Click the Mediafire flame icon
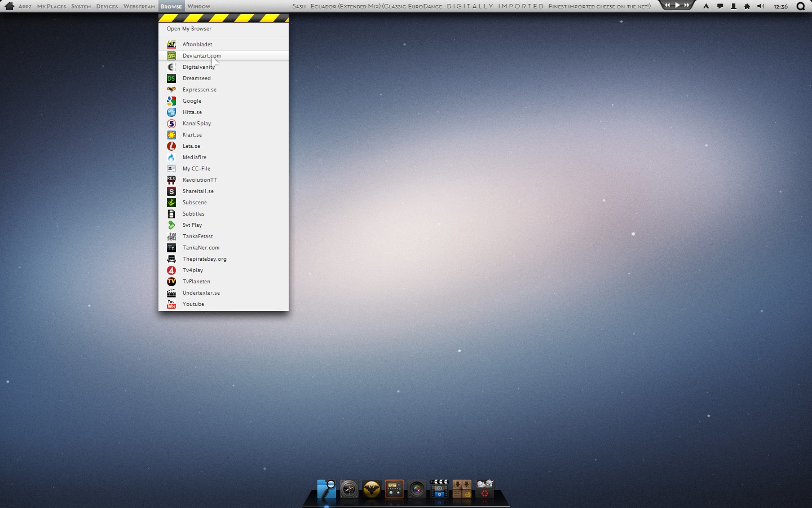The image size is (812, 508). click(x=171, y=157)
